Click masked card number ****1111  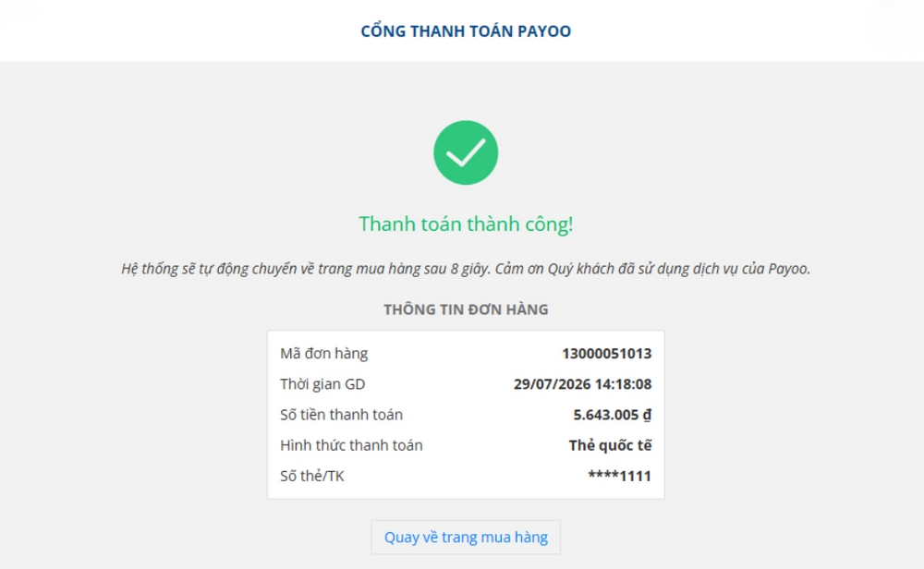click(619, 476)
